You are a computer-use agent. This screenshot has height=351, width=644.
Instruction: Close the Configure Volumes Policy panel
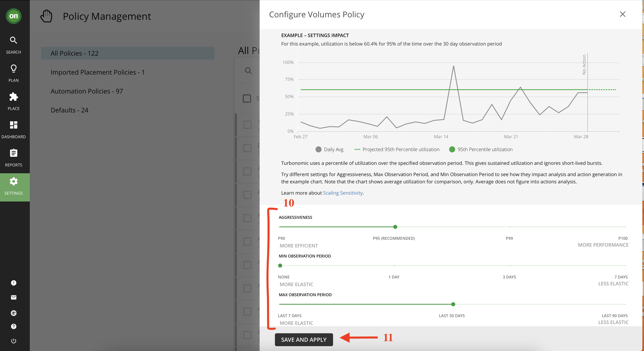(x=622, y=14)
